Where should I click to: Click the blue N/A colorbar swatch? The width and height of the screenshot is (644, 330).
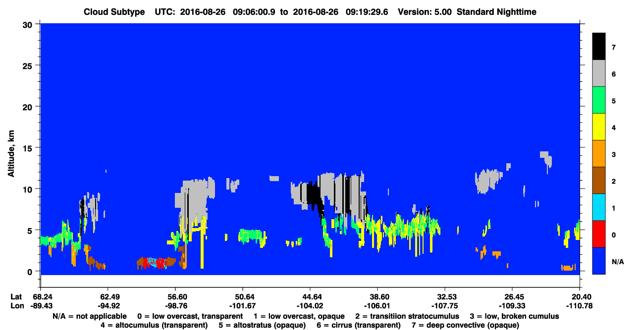(599, 260)
